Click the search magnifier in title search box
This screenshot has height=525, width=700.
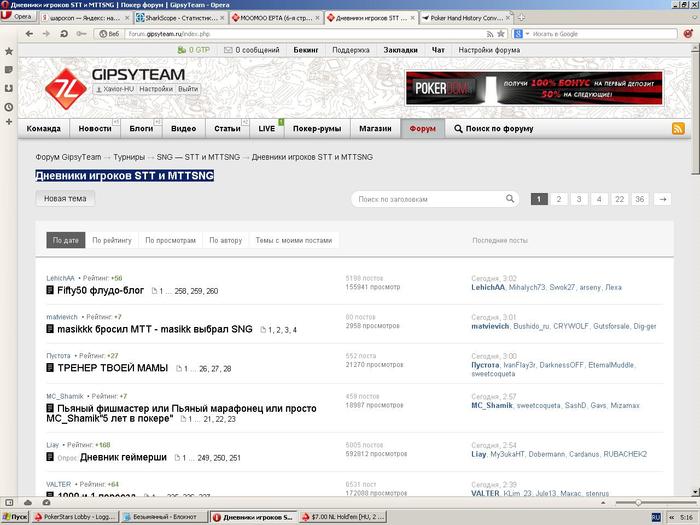coord(510,199)
